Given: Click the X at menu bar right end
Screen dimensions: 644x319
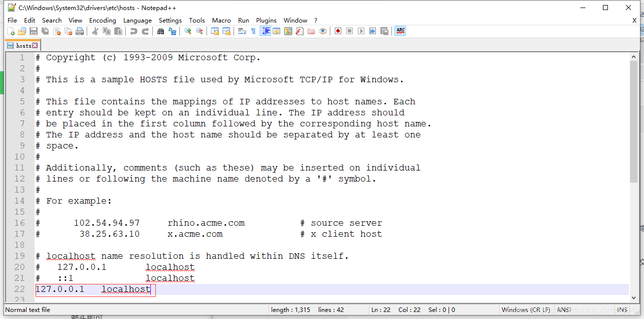Looking at the screenshot, I should (x=634, y=21).
